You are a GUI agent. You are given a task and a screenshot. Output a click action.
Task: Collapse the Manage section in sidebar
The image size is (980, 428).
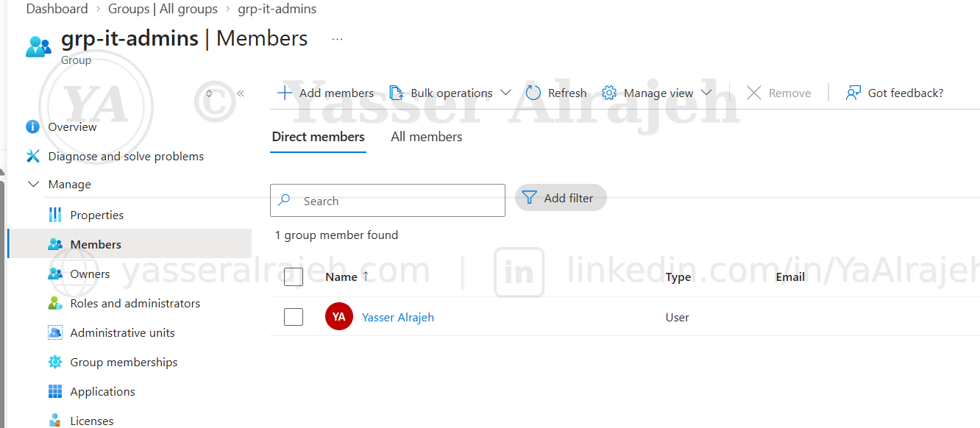[33, 184]
